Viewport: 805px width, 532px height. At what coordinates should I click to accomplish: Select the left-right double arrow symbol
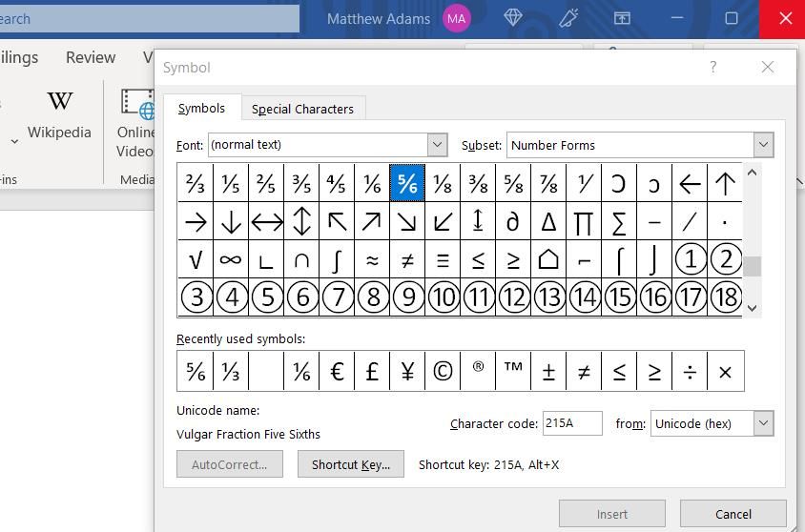click(x=266, y=221)
